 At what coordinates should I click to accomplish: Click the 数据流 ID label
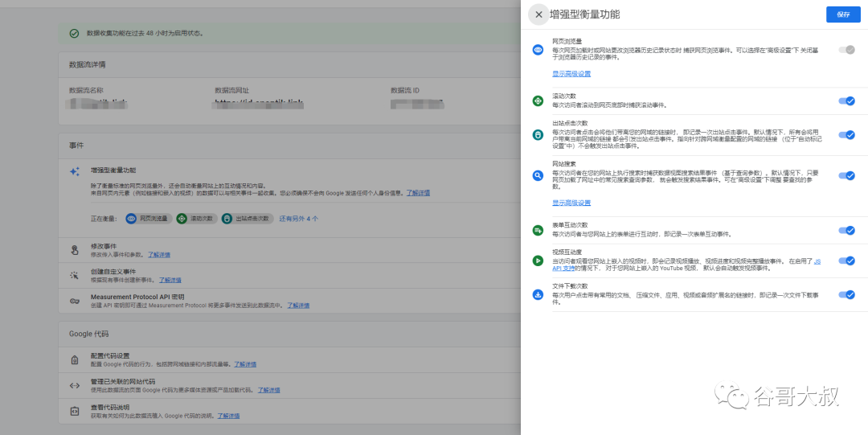[x=405, y=90]
